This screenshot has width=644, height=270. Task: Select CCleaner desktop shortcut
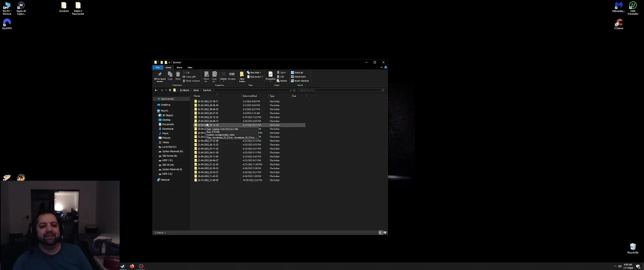[x=619, y=24]
